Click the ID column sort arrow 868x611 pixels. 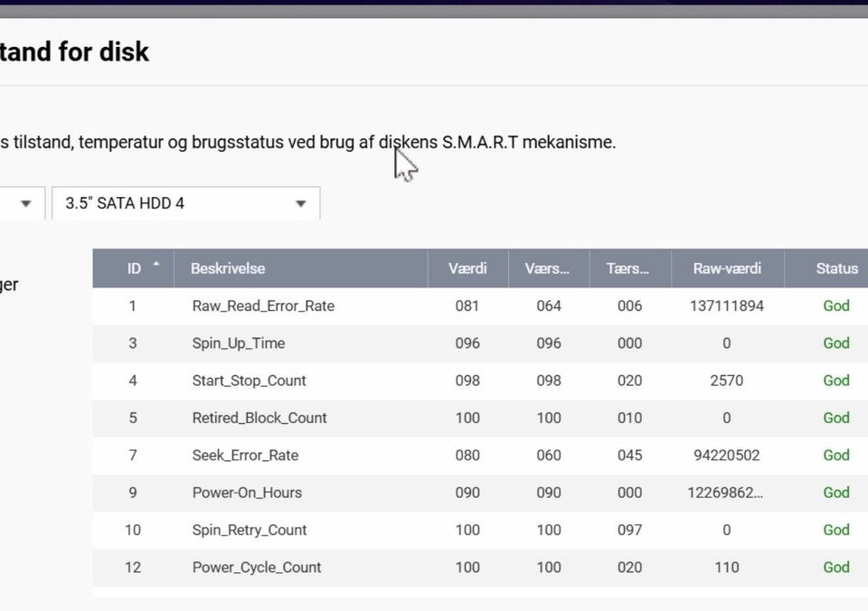pos(156,264)
